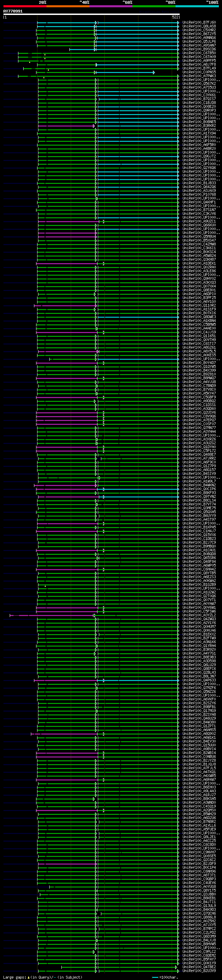Image resolution: width=222 pixels, height=980 pixels.
Task: Select hit label UniRef100_A8J7F8
Action: [x=199, y=64]
